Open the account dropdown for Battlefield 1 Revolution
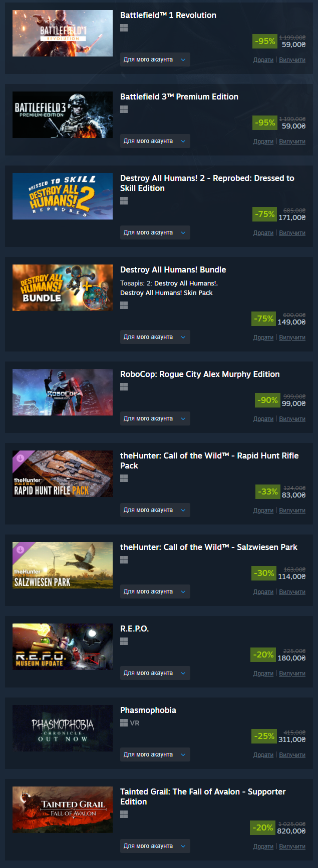The width and height of the screenshot is (318, 868). pyautogui.click(x=155, y=59)
